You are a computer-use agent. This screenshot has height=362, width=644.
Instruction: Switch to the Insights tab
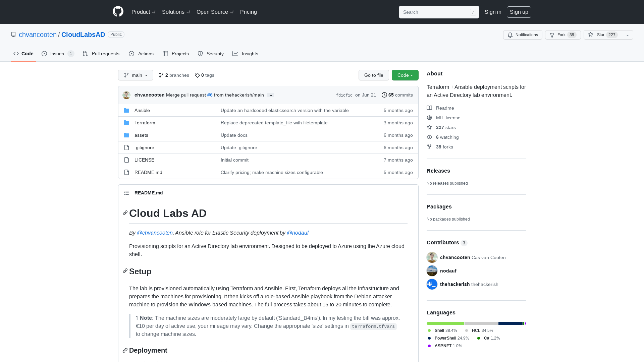click(x=246, y=54)
